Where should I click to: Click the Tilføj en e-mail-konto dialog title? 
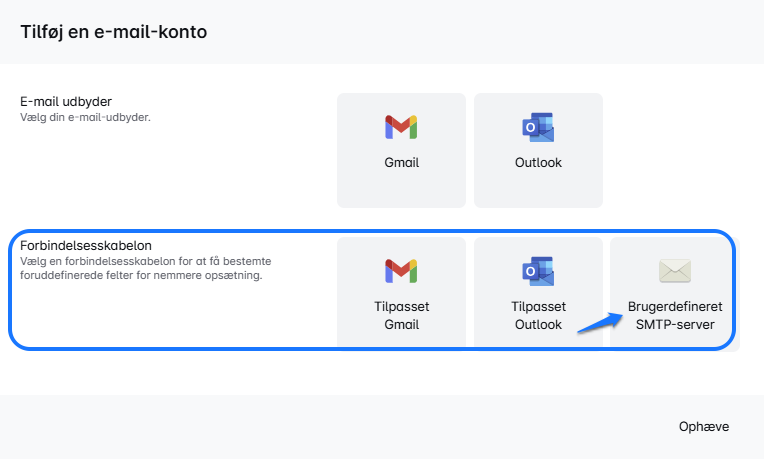(114, 31)
